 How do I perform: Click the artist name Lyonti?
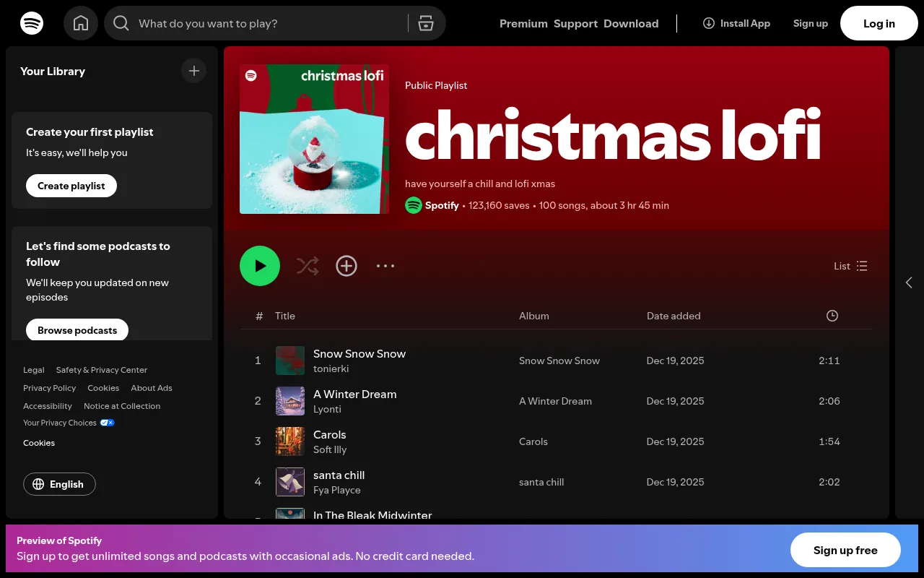(x=328, y=409)
